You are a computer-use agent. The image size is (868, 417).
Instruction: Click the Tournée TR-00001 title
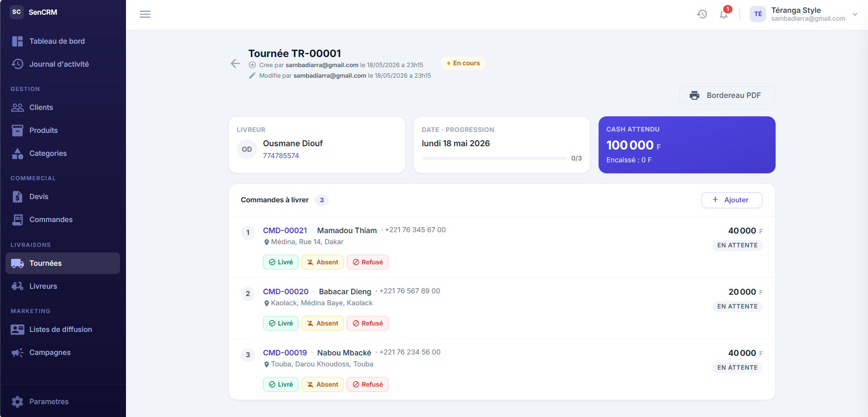click(295, 53)
